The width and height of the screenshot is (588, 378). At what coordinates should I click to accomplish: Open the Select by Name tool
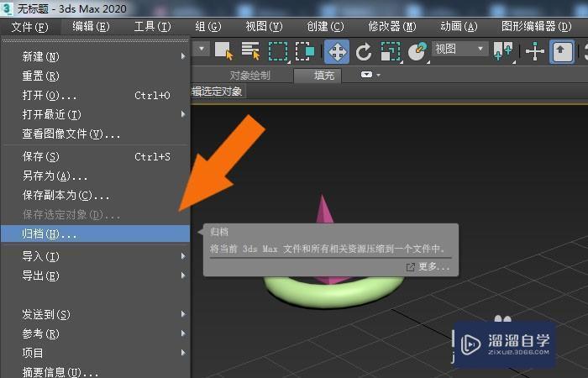point(250,51)
